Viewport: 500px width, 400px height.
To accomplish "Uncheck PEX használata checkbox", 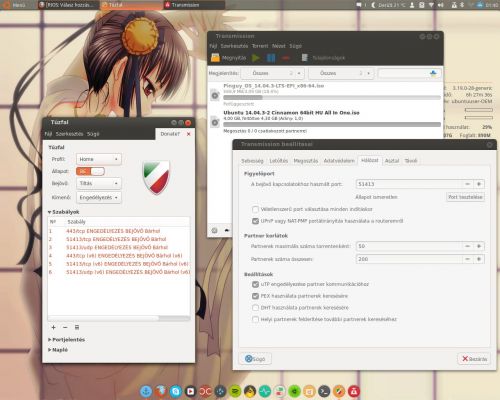I will (x=255, y=296).
